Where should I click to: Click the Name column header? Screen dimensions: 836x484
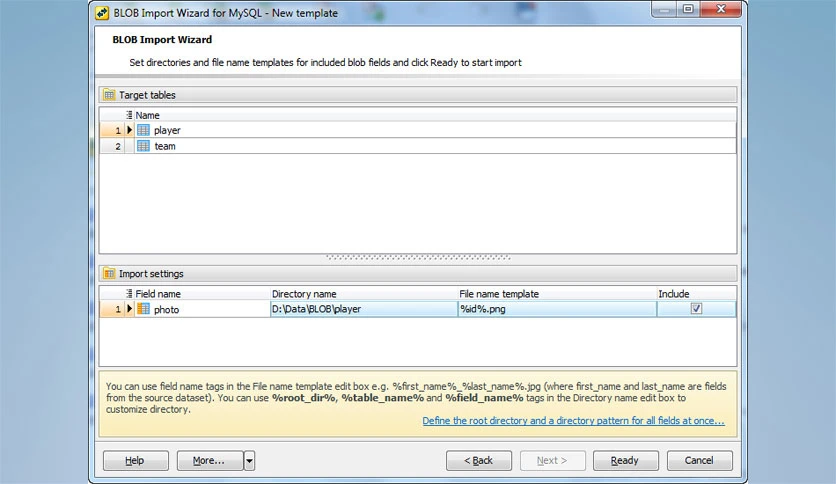point(435,115)
